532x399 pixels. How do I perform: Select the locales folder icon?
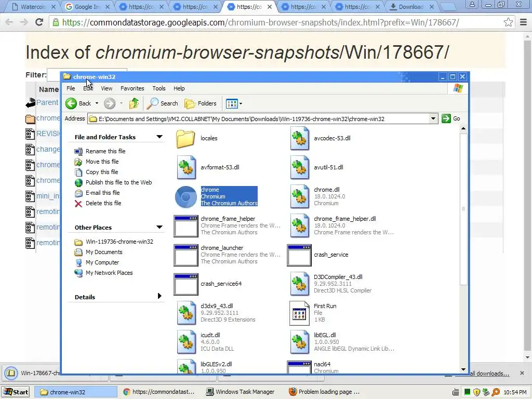185,138
